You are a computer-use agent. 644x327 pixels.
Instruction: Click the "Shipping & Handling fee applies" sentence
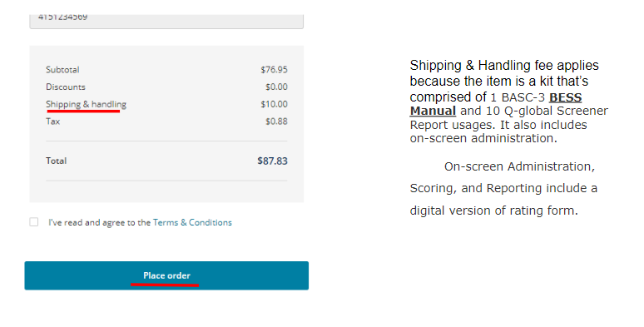[x=504, y=66]
